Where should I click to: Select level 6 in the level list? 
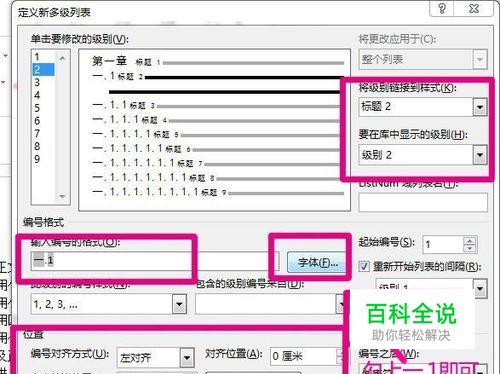(x=37, y=121)
